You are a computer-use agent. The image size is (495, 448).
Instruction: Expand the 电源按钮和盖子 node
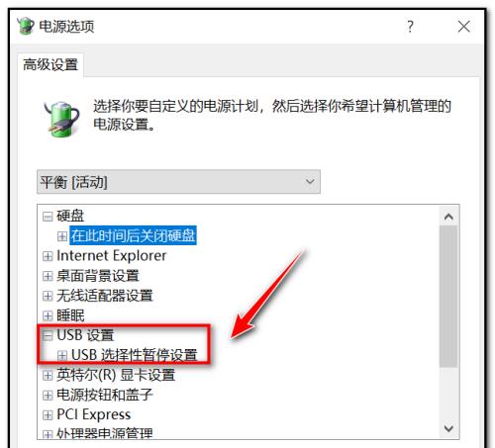coord(48,395)
